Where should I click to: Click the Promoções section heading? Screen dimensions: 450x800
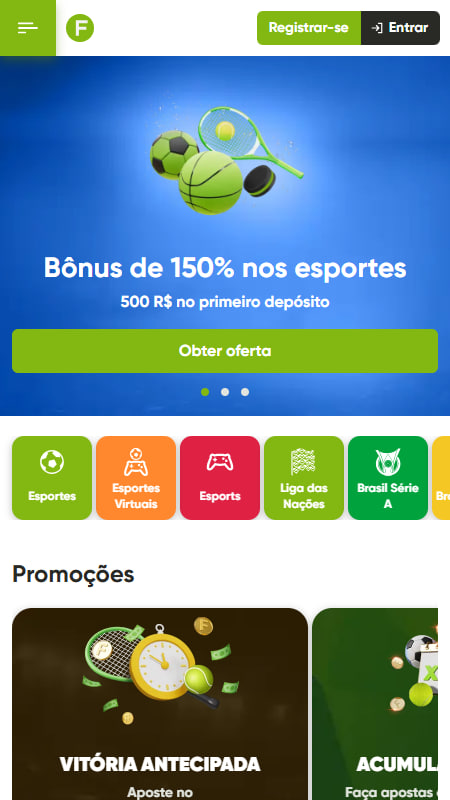[x=73, y=574]
